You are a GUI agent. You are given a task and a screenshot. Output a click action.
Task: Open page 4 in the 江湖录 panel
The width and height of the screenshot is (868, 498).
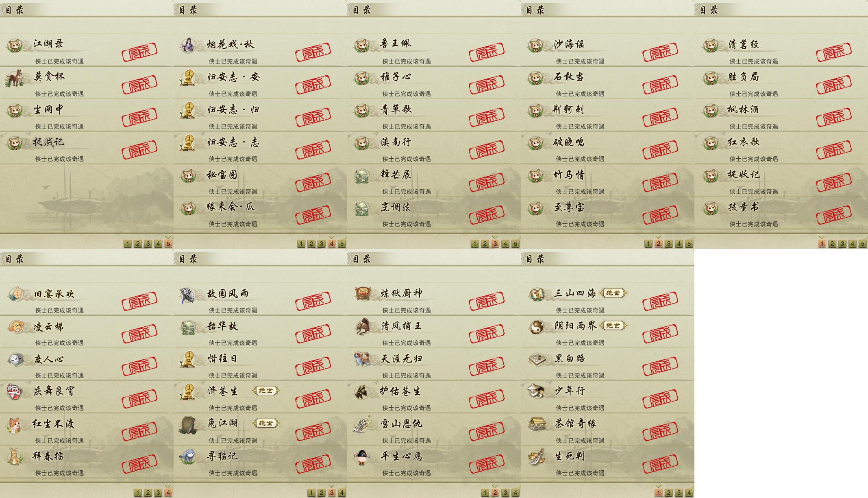[158, 244]
